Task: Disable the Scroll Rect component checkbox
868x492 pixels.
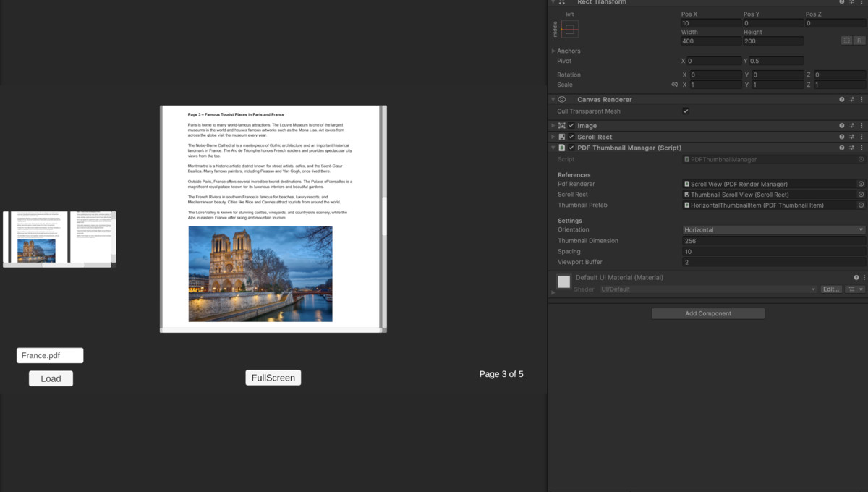Action: [x=571, y=137]
